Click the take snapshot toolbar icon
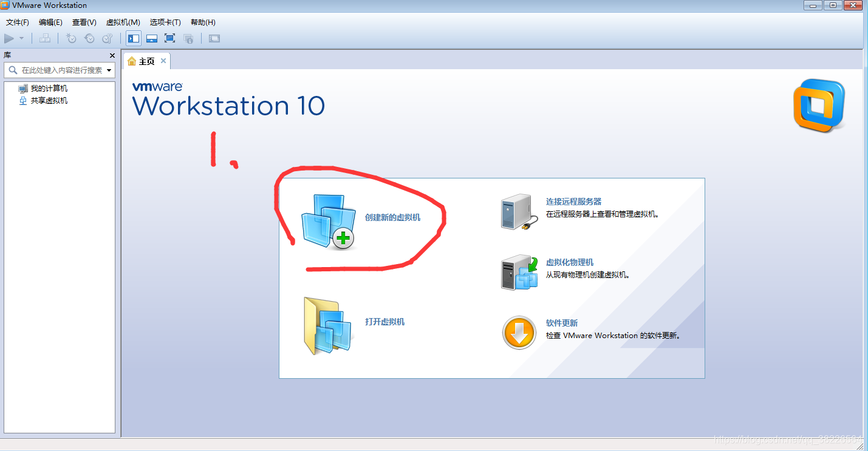 (71, 38)
